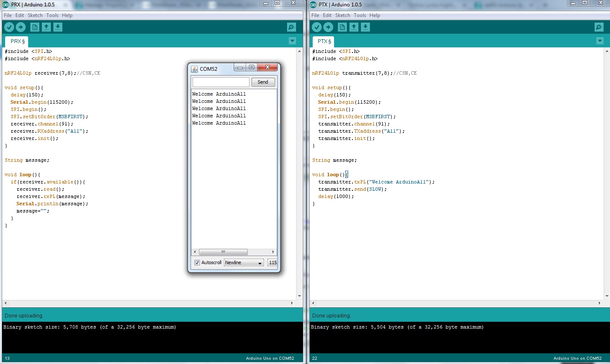The width and height of the screenshot is (610, 364).
Task: Click 'transmitter.TXaddress("All");' line in PTX
Action: [x=361, y=131]
